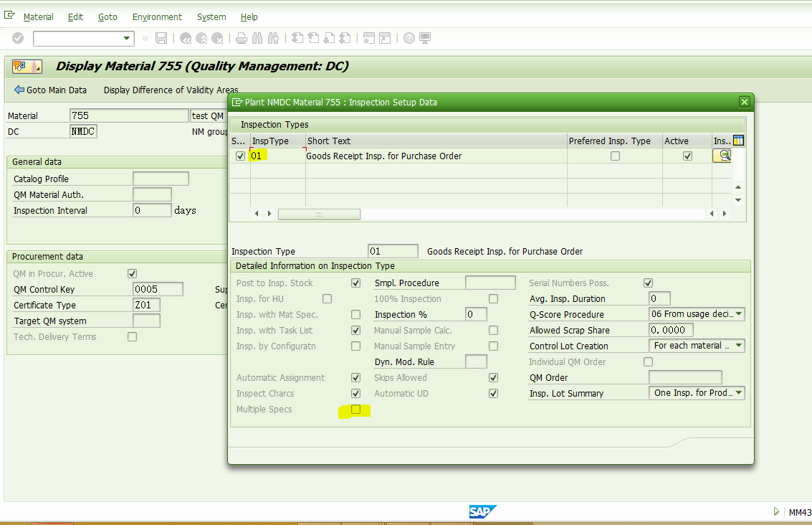The image size is (812, 525).
Task: Click the Inspection % input field
Action: click(x=476, y=314)
